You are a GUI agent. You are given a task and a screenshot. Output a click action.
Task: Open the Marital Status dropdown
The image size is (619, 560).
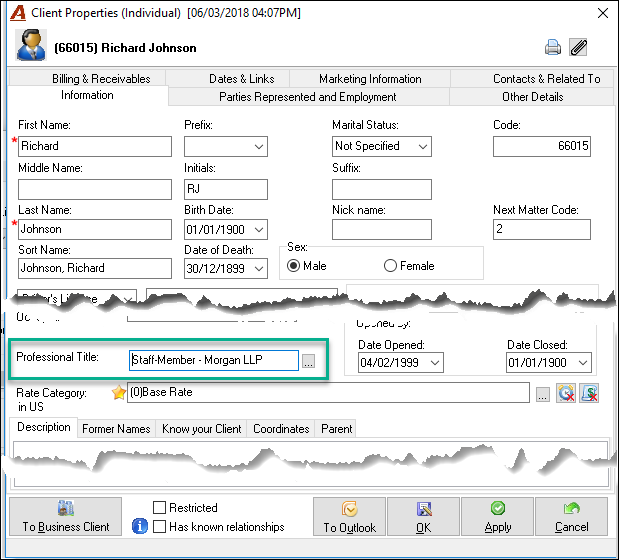click(423, 147)
